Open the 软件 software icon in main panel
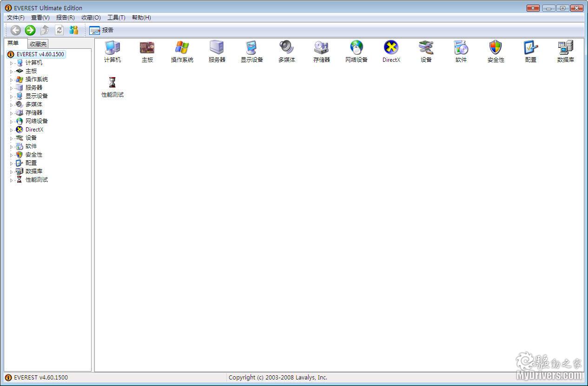The width and height of the screenshot is (588, 386). [461, 51]
